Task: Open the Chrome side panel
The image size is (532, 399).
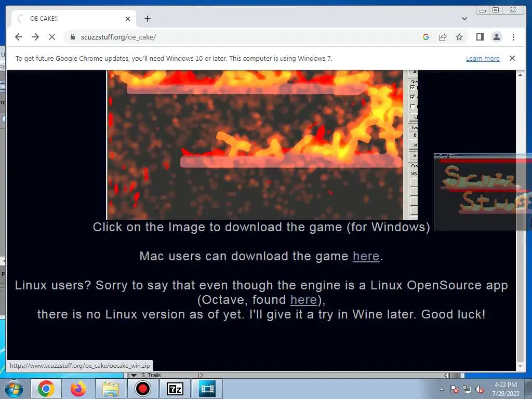Action: coord(480,37)
